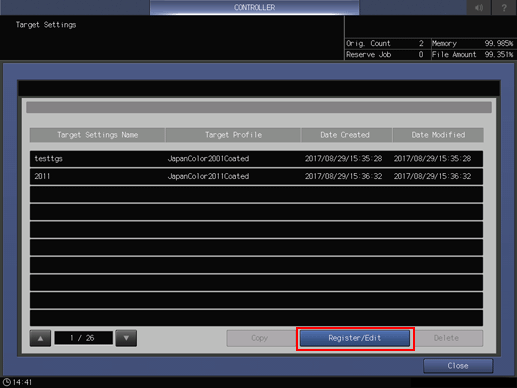Click JapanColor2001Coated profile cell
This screenshot has height=388, width=517.
(x=208, y=159)
